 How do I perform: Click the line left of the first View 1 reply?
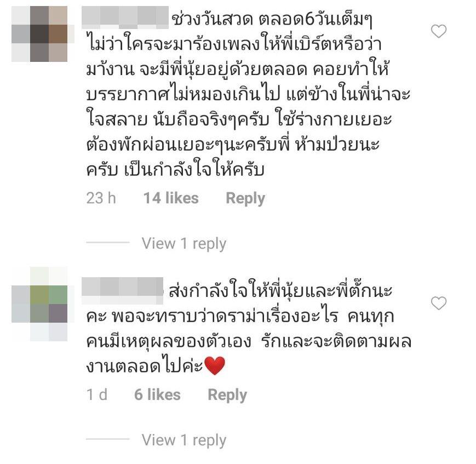(108, 242)
